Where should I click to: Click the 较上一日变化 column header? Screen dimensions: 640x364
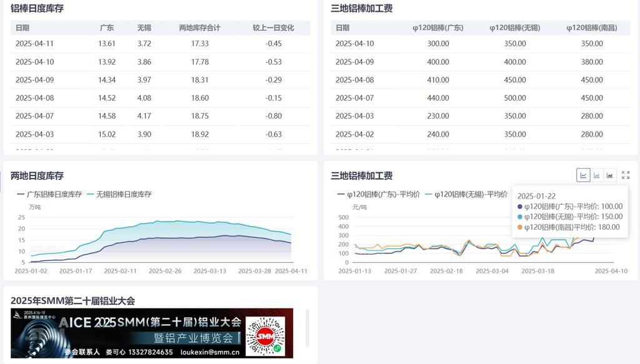point(273,28)
